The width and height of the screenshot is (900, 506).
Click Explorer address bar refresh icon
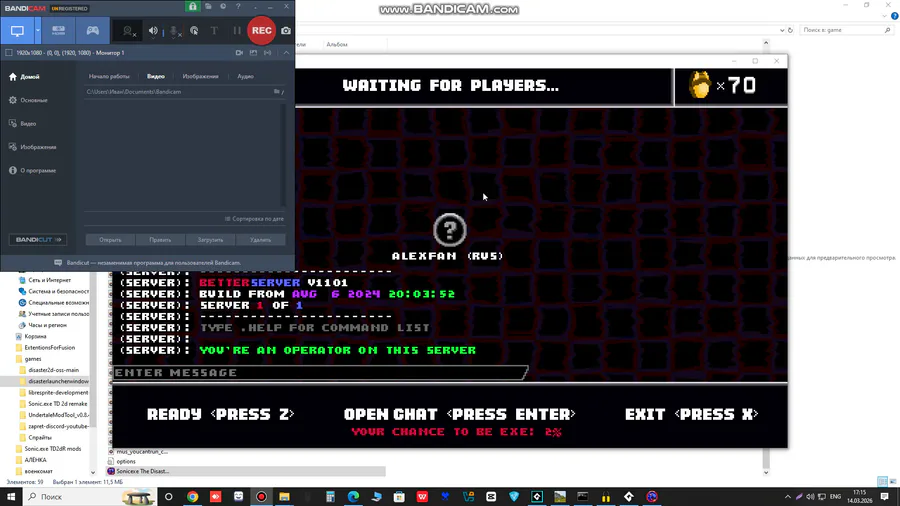[790, 30]
